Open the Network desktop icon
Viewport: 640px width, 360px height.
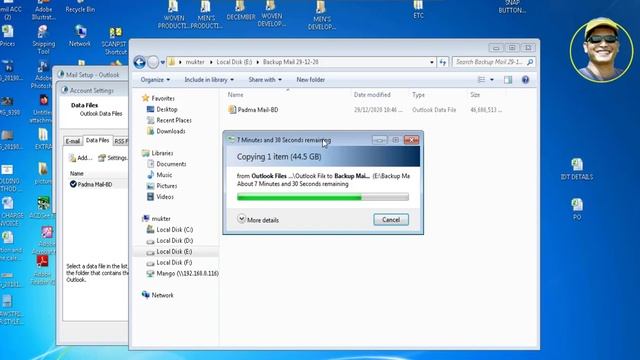[x=80, y=37]
